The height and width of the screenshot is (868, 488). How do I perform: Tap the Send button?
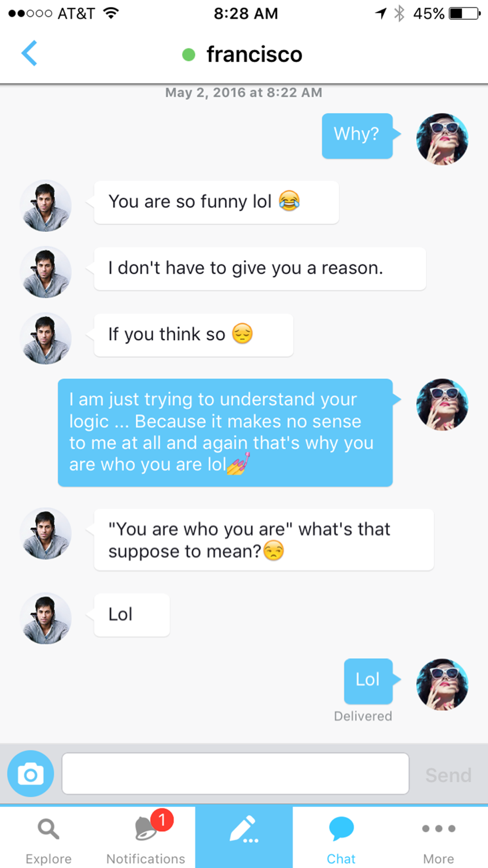[448, 775]
